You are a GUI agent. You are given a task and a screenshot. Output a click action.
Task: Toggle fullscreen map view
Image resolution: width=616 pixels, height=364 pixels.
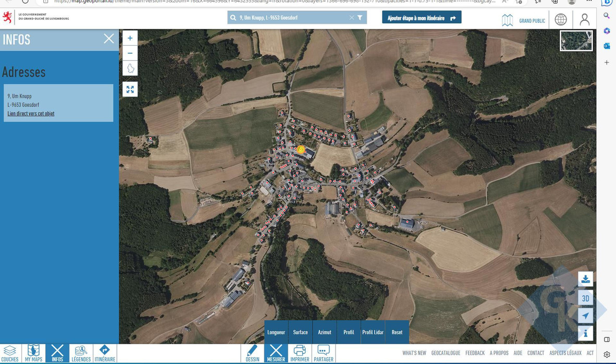click(130, 90)
